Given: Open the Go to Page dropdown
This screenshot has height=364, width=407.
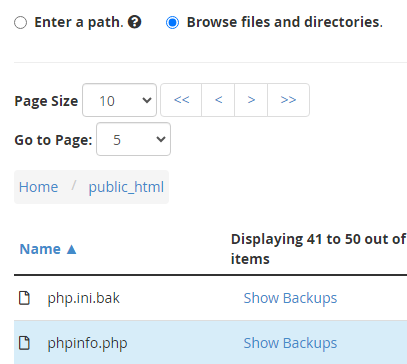Looking at the screenshot, I should pyautogui.click(x=133, y=139).
